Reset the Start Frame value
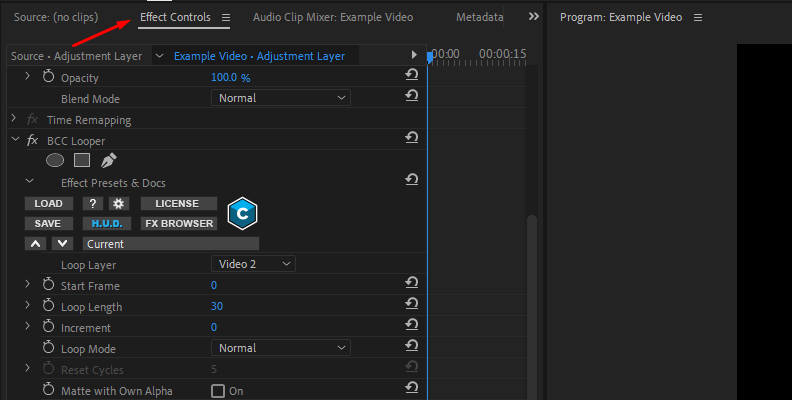The height and width of the screenshot is (400, 792). click(412, 283)
